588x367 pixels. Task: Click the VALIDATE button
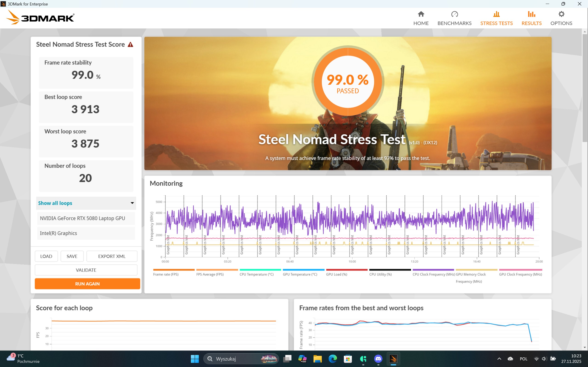86,270
